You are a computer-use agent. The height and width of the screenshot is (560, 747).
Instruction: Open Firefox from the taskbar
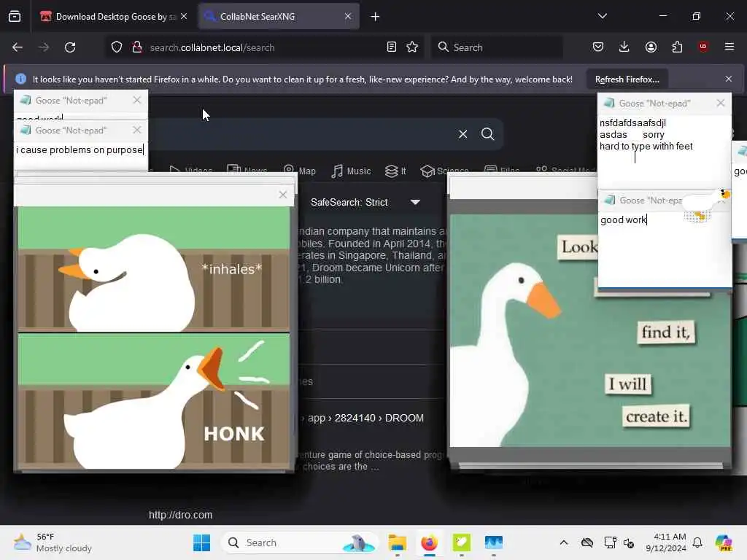pos(429,542)
